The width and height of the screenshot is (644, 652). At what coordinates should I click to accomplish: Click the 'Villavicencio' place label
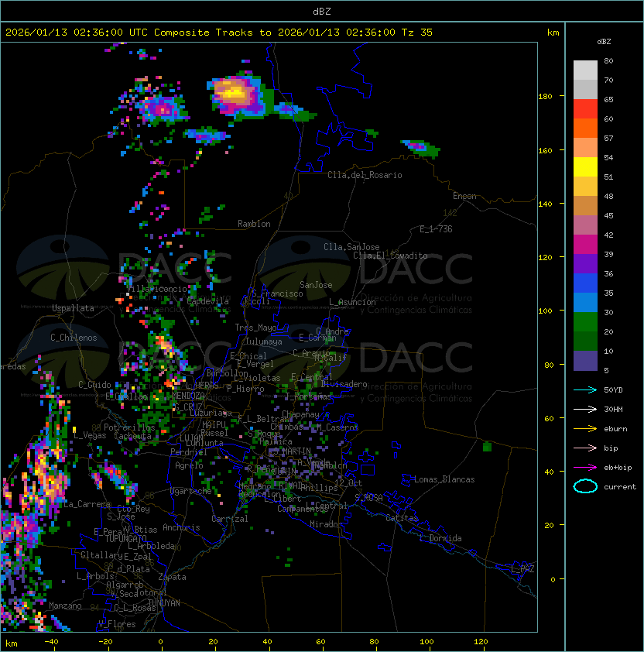tap(157, 289)
